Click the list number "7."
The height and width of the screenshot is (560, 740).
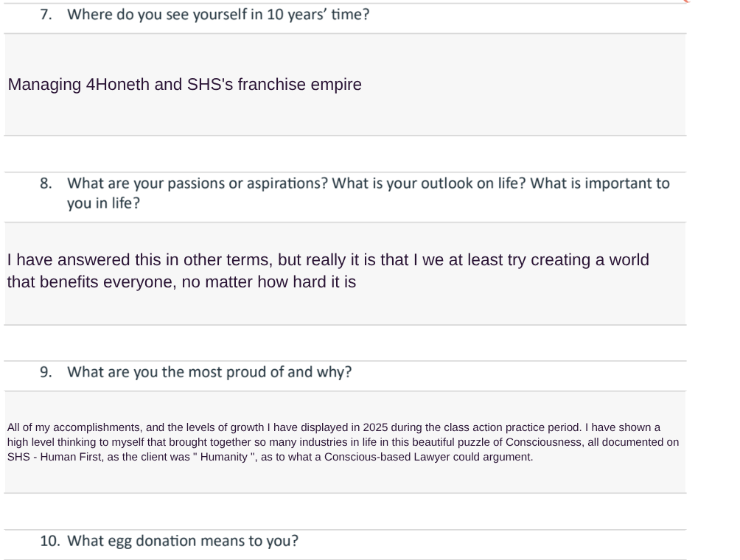46,14
